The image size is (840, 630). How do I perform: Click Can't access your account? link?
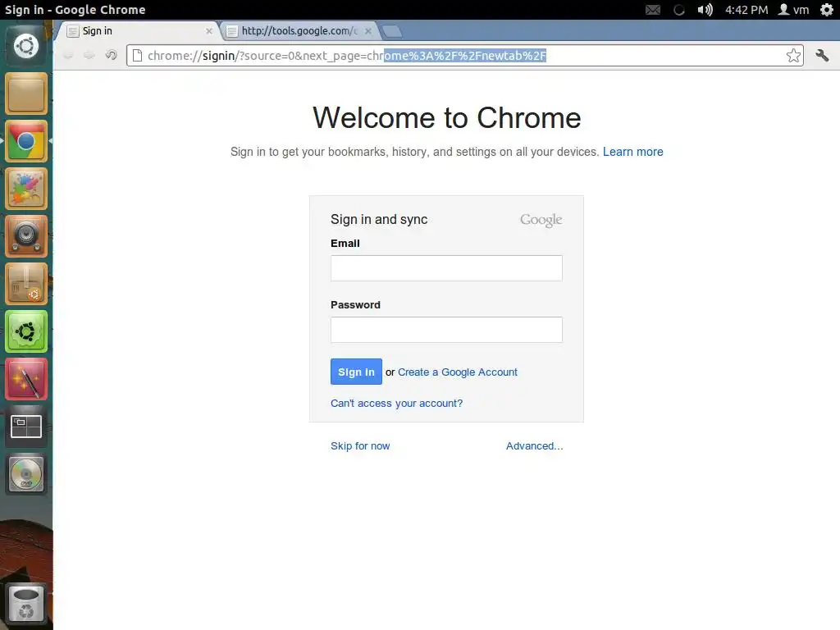[396, 403]
